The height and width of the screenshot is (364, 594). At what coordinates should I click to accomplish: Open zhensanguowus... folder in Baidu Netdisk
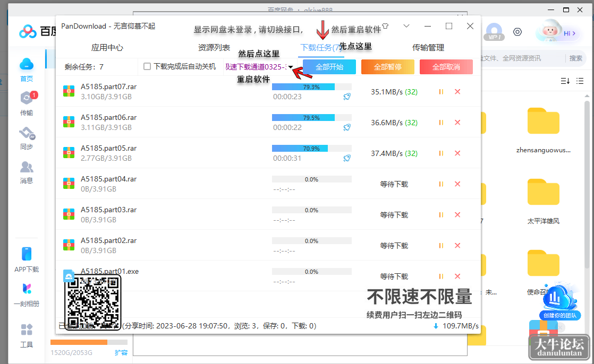[x=544, y=130]
